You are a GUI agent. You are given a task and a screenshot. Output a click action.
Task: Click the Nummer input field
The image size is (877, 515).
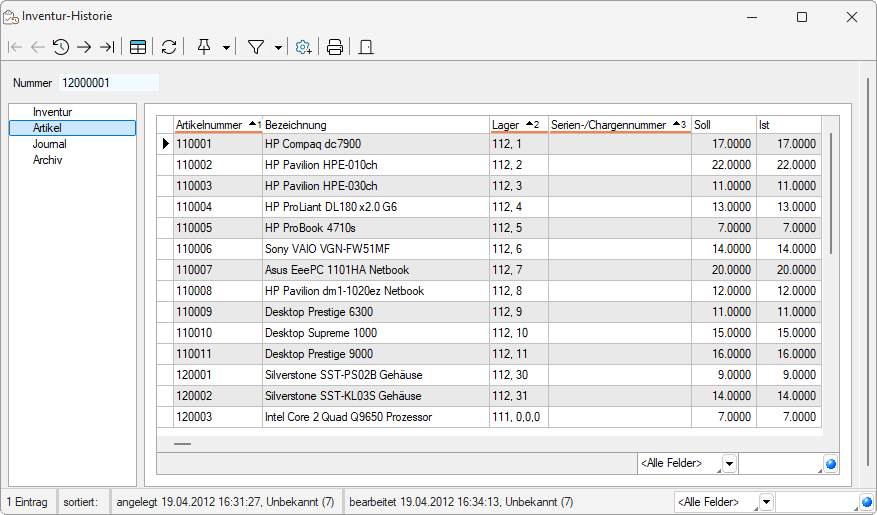coord(109,83)
